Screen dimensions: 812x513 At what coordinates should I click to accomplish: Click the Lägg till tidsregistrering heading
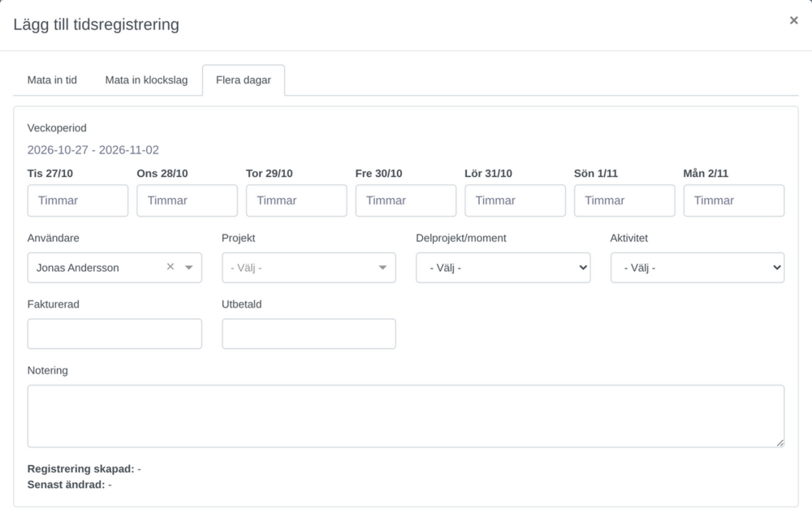(97, 24)
